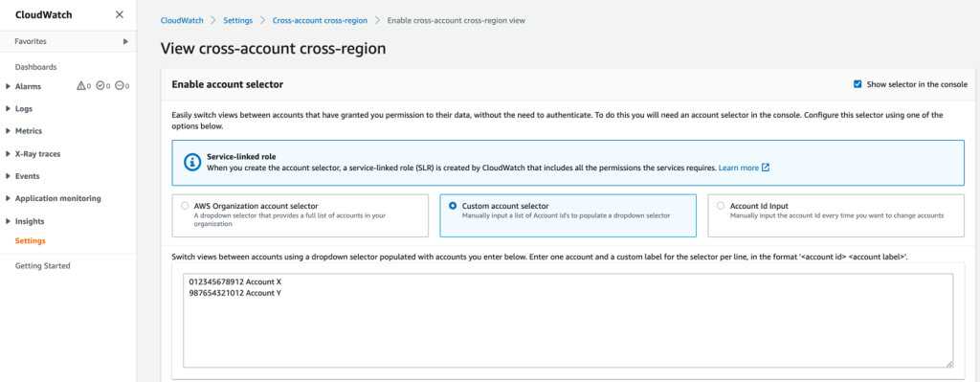Open Dashboards in the sidebar
Image resolution: width=980 pixels, height=382 pixels.
click(35, 67)
